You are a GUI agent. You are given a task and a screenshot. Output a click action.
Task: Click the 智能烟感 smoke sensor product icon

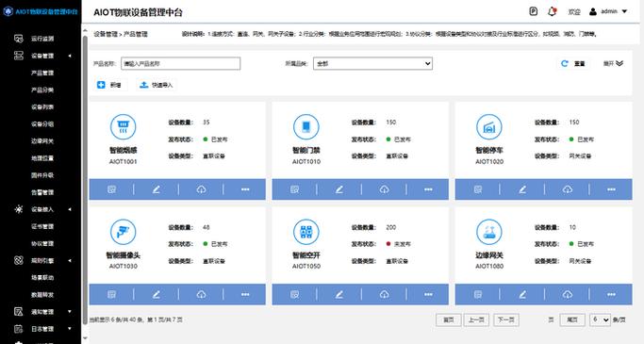pos(124,127)
